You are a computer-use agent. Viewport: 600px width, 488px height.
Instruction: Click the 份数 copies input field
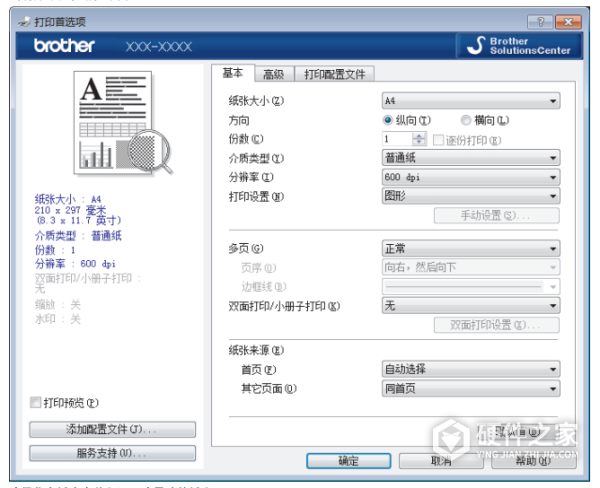(397, 139)
